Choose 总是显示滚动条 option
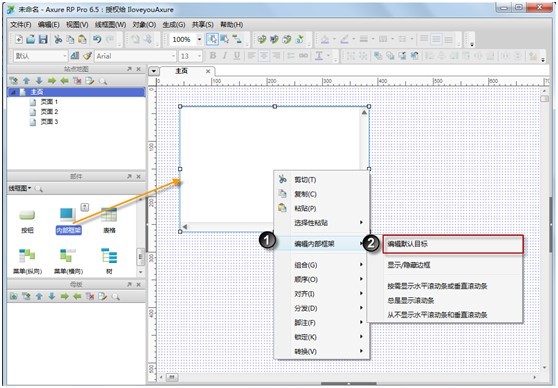The image size is (558, 388). [445, 300]
